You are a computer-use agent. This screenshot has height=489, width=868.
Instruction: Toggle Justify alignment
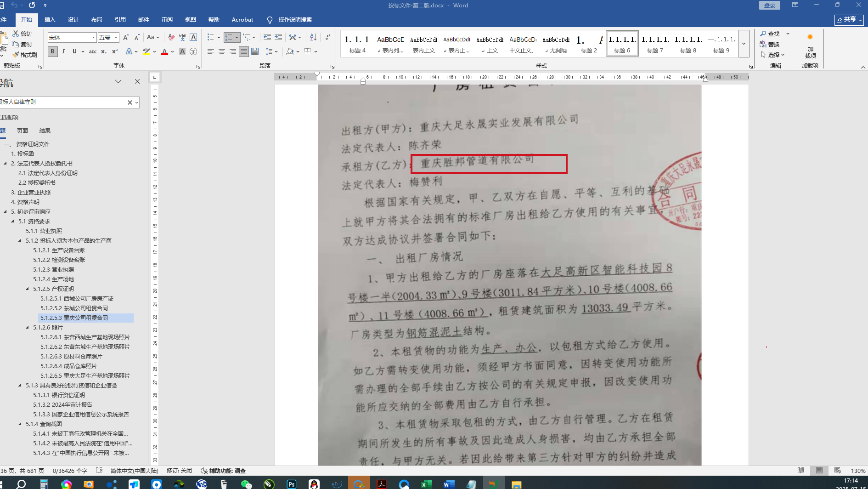click(244, 51)
